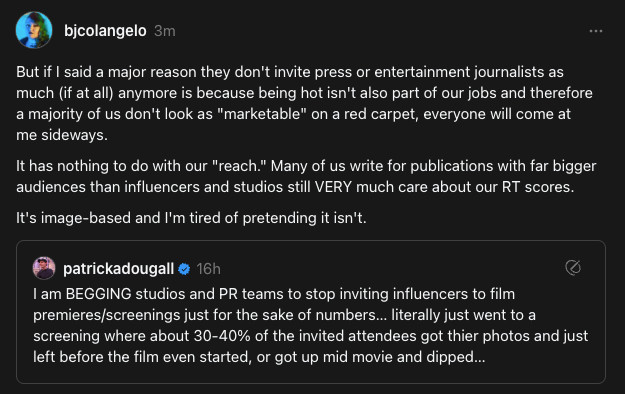Click the line "It's image-based and I'm tired"
Viewport: 625px width, 394px height.
[x=191, y=218]
